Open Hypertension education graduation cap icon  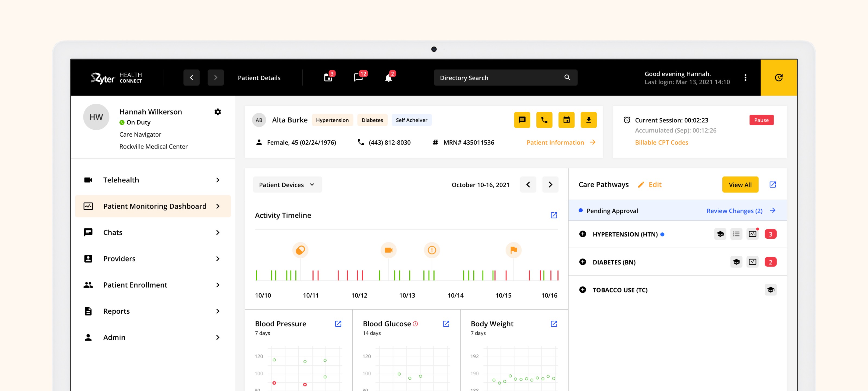coord(720,234)
